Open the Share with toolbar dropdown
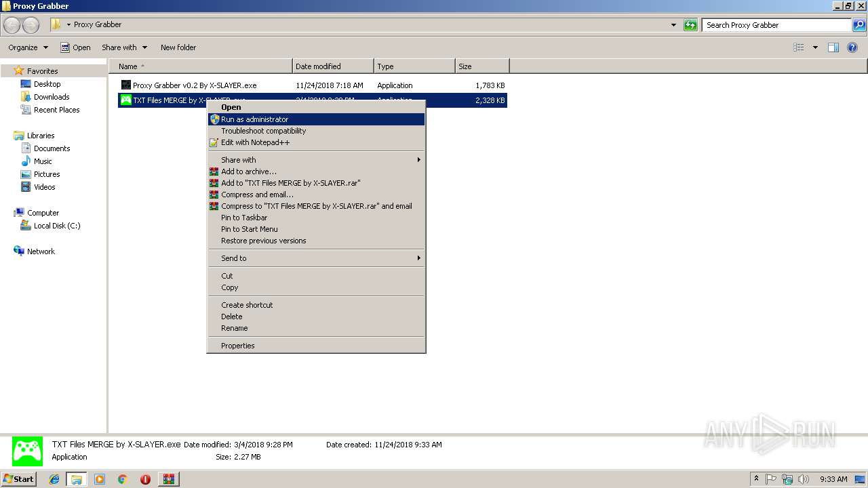The image size is (868, 488). click(125, 47)
